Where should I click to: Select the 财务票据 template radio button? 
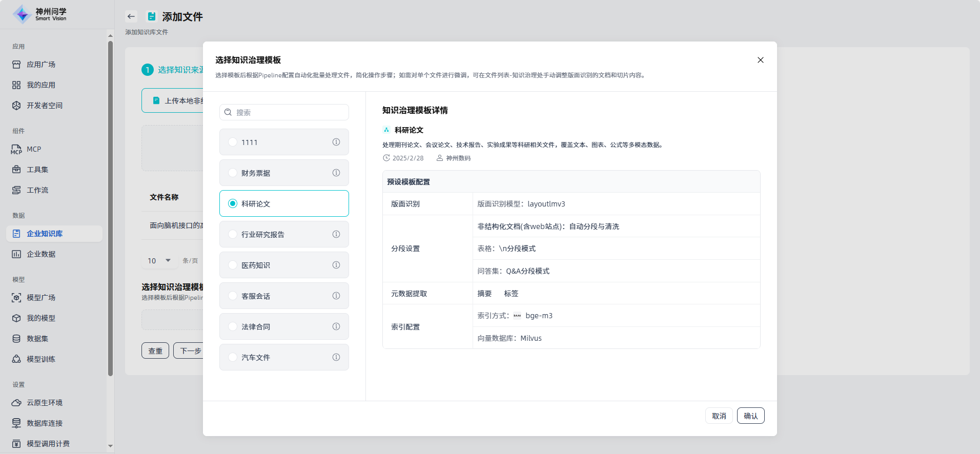(233, 173)
